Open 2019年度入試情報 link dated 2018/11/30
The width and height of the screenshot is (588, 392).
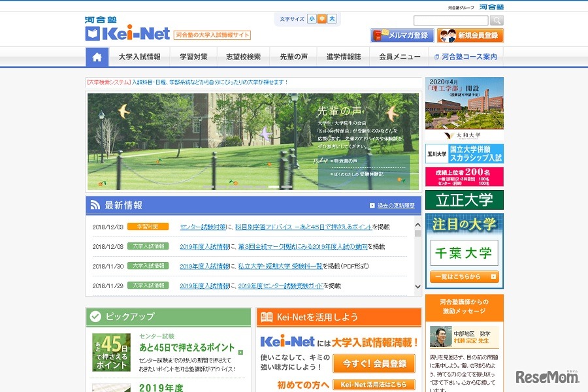point(204,266)
